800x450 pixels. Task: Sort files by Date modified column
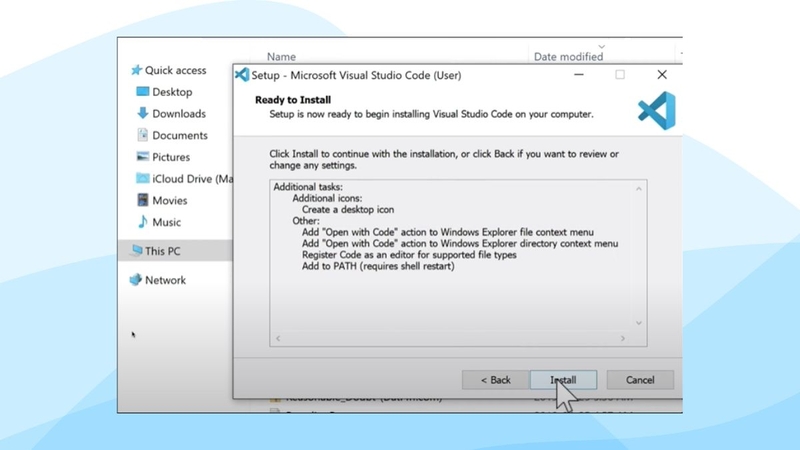pyautogui.click(x=568, y=57)
